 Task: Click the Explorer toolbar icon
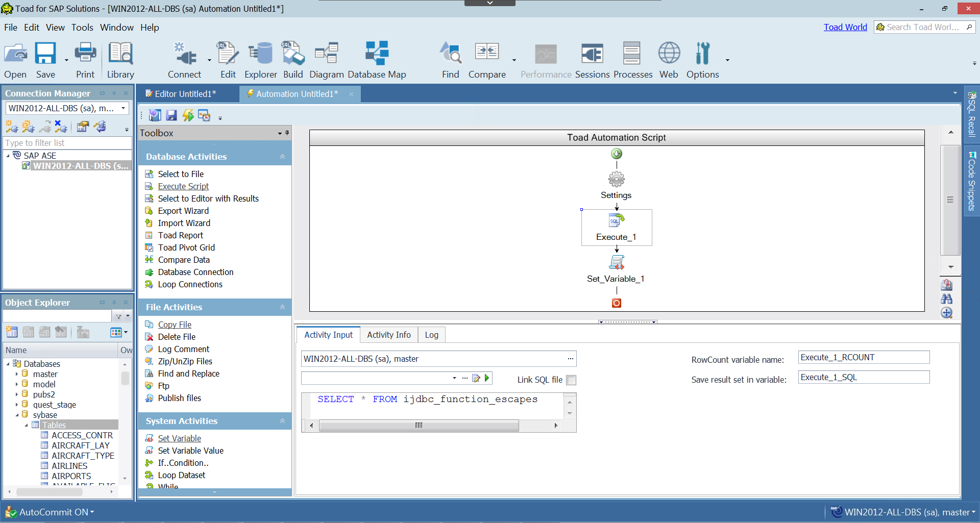[x=260, y=60]
